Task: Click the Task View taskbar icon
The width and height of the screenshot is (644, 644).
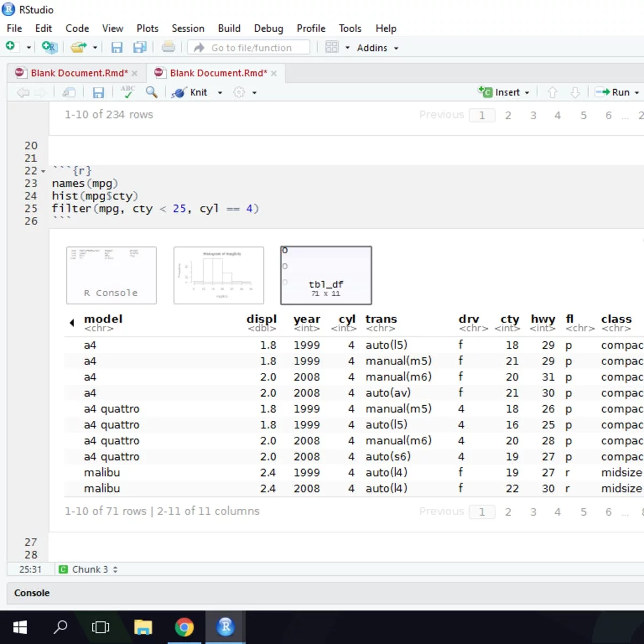Action: (100, 627)
